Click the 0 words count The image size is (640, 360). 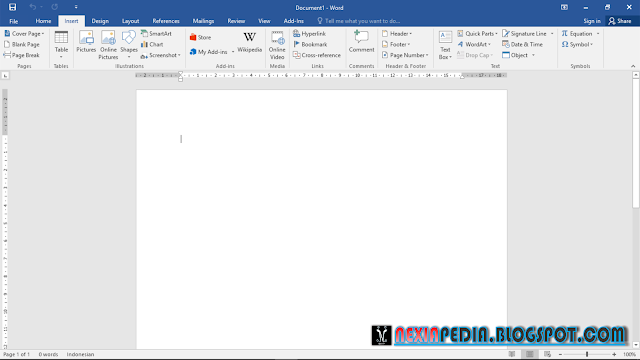[x=48, y=354]
